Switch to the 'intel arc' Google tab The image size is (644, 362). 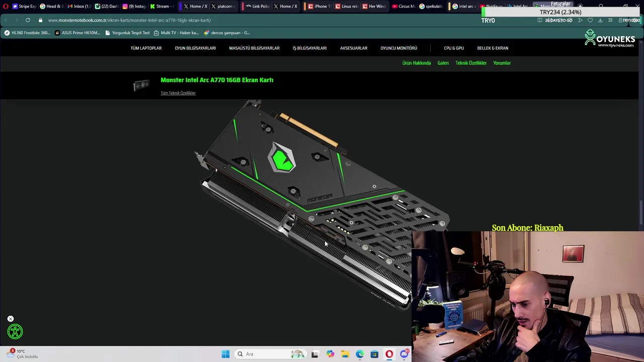(x=463, y=6)
